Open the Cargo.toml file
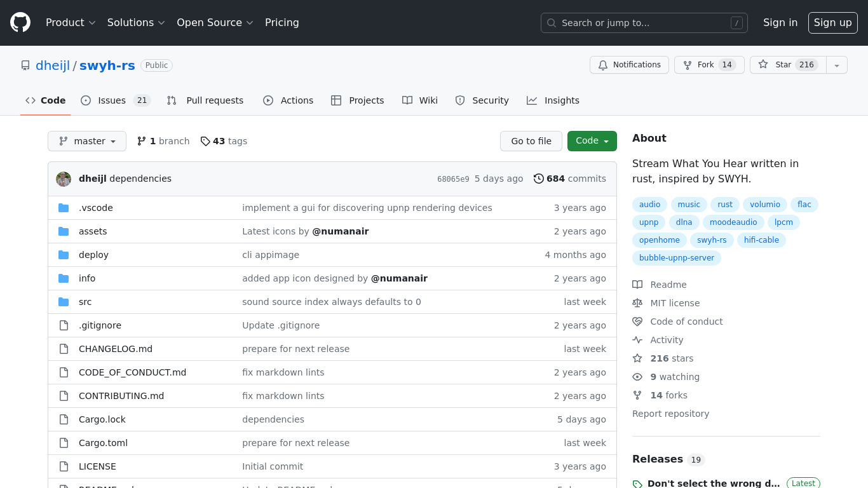 coord(103,443)
